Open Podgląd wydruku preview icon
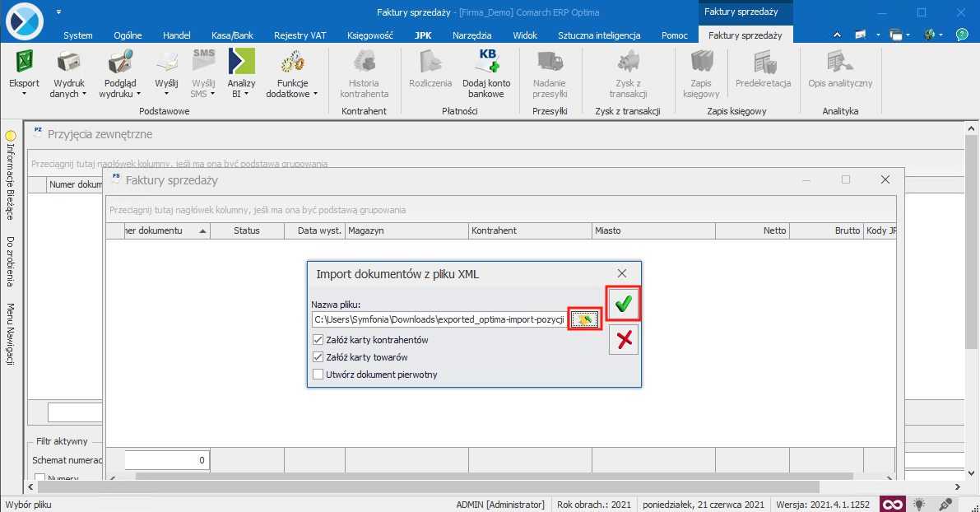 tap(120, 63)
